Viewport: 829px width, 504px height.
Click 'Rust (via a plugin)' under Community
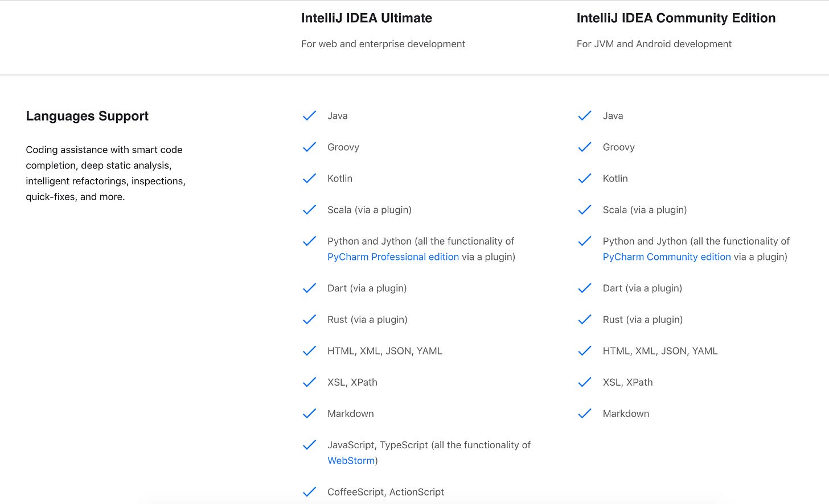click(643, 320)
